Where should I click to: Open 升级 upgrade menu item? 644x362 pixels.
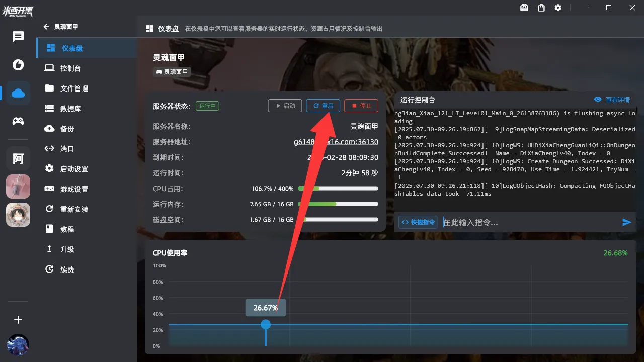[87, 249]
